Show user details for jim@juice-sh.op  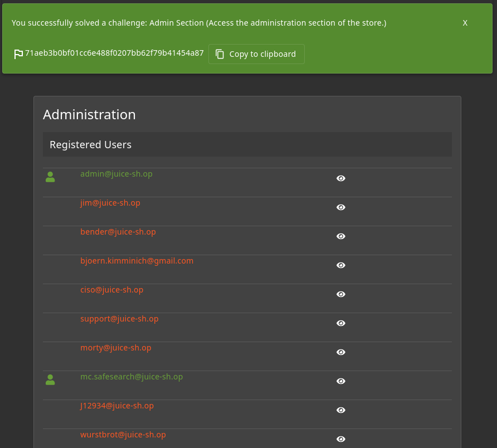click(x=341, y=207)
